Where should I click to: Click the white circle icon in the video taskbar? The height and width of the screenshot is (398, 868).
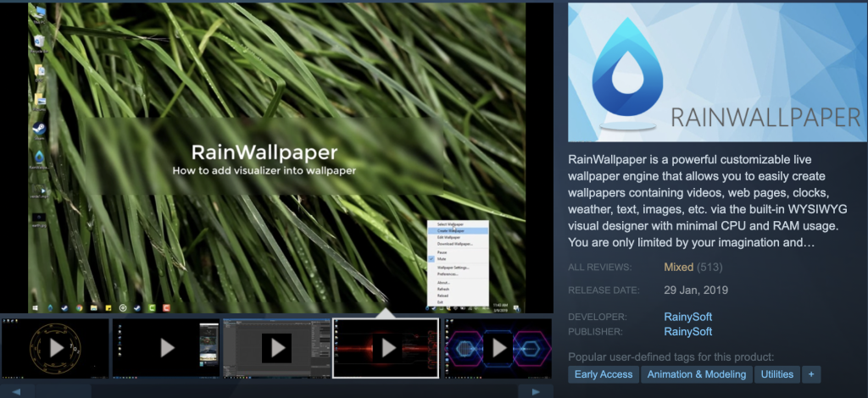click(x=123, y=308)
